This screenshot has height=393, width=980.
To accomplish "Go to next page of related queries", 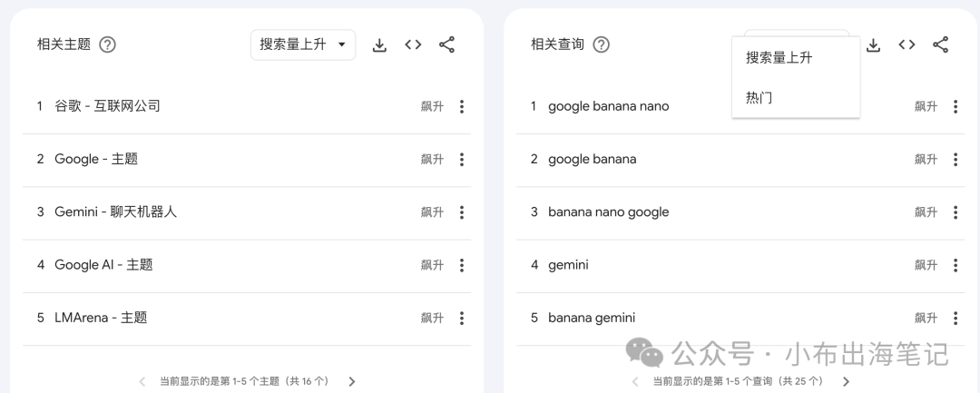I will point(846,381).
